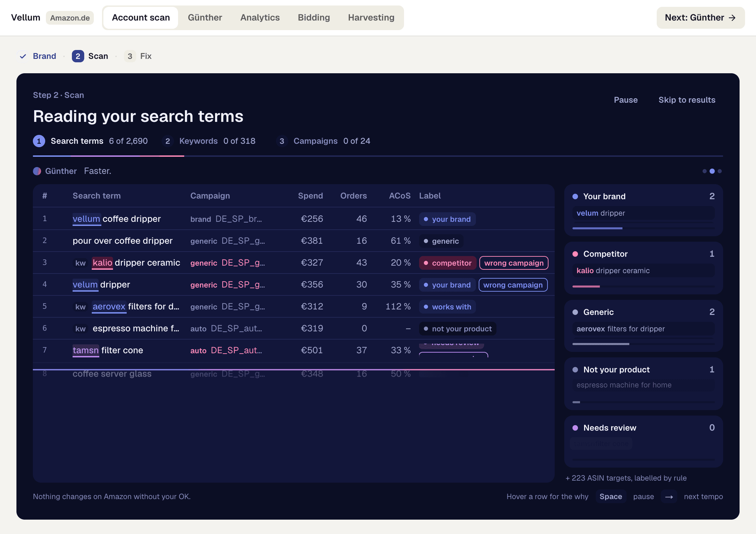Open the Your brand summary card
This screenshot has width=756, height=534.
coord(643,210)
